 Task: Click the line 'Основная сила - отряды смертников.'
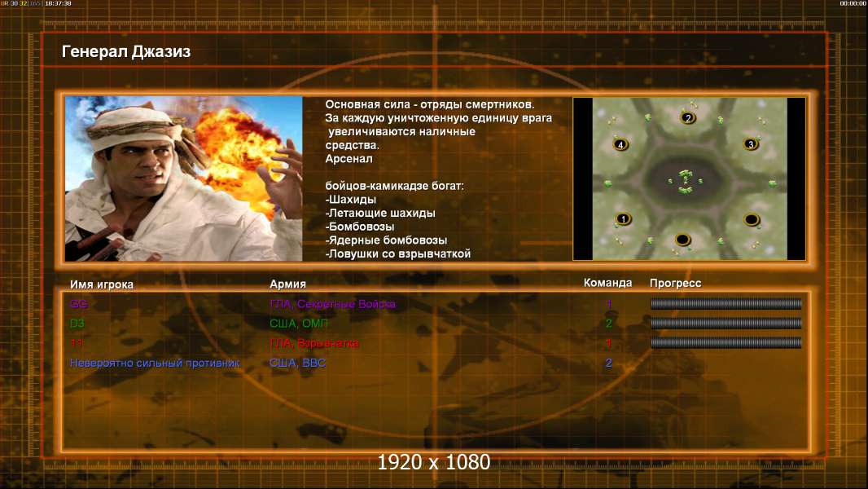[430, 104]
